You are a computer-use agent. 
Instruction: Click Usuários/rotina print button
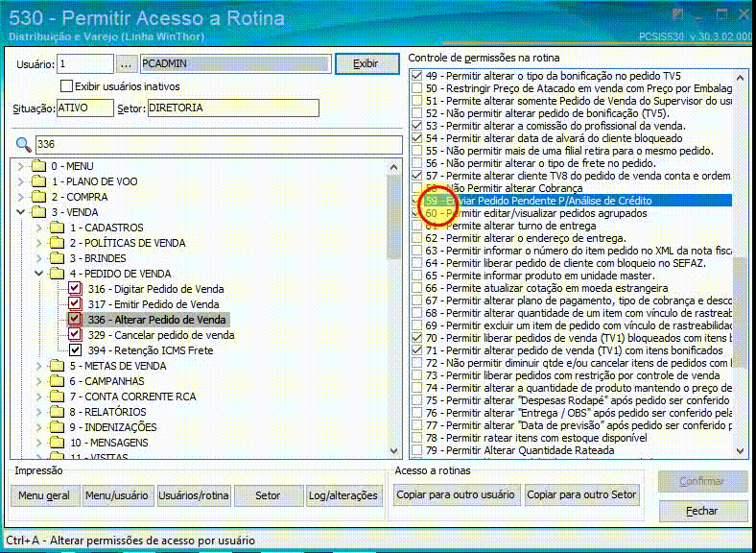coord(194,495)
